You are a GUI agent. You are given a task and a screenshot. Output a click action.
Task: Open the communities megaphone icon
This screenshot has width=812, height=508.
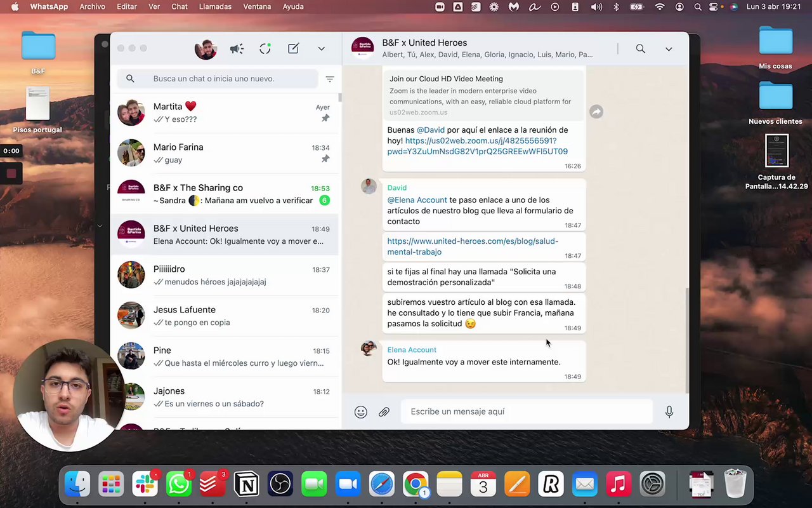[x=237, y=49]
